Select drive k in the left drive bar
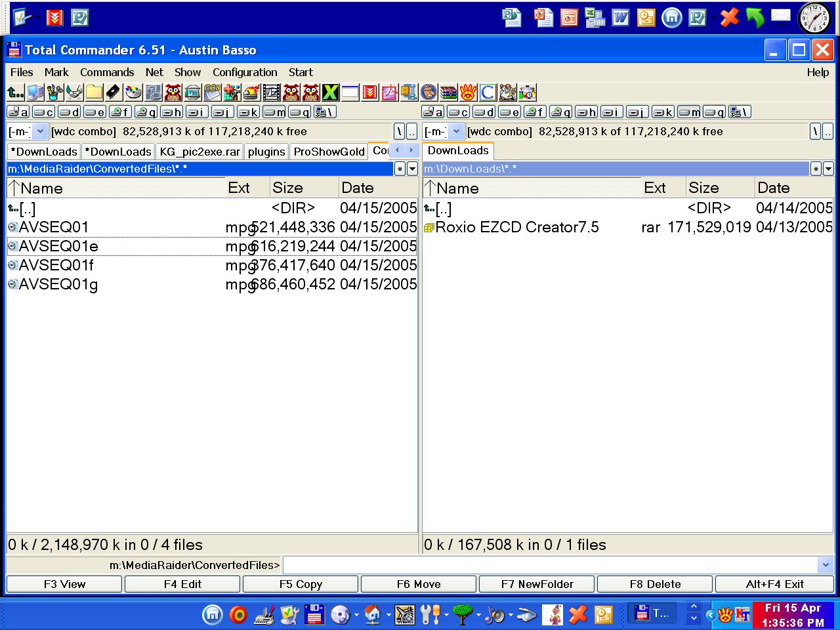Image resolution: width=840 pixels, height=630 pixels. click(248, 112)
